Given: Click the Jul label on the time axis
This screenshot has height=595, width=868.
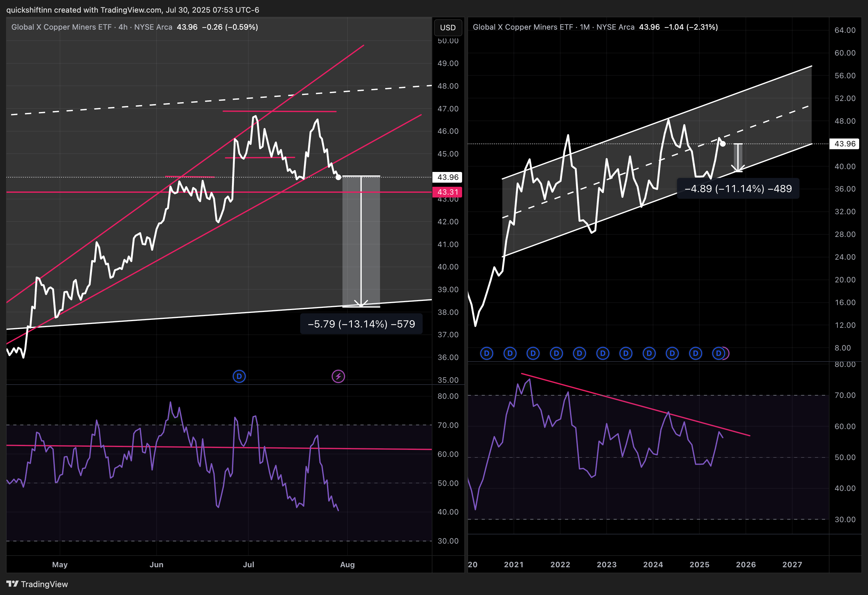Looking at the screenshot, I should pyautogui.click(x=248, y=564).
